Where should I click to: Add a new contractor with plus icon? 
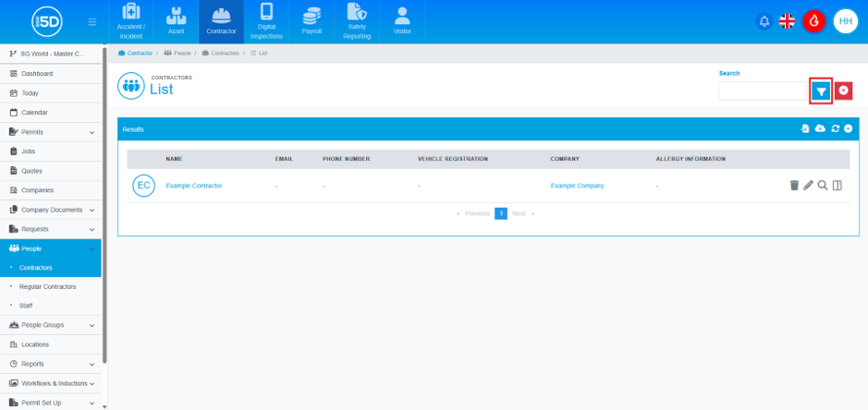(848, 128)
